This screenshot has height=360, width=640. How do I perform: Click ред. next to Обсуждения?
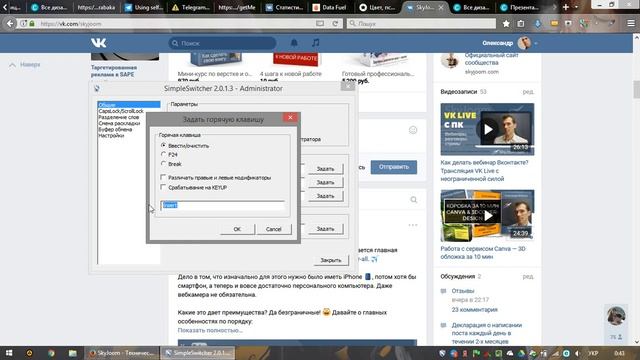528,276
